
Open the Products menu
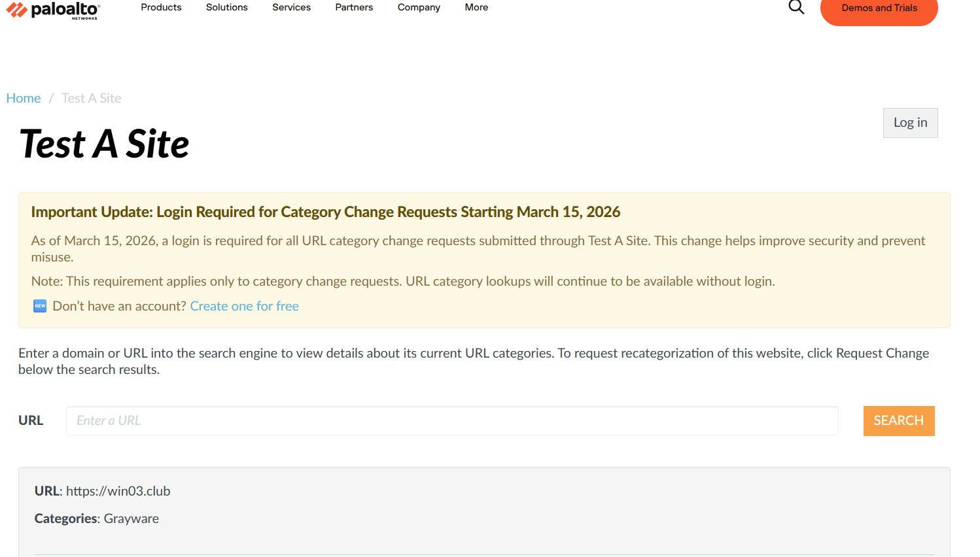coord(161,7)
